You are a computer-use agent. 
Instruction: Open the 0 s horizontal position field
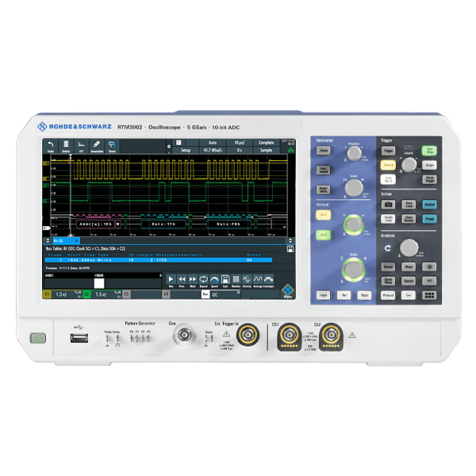[x=240, y=150]
